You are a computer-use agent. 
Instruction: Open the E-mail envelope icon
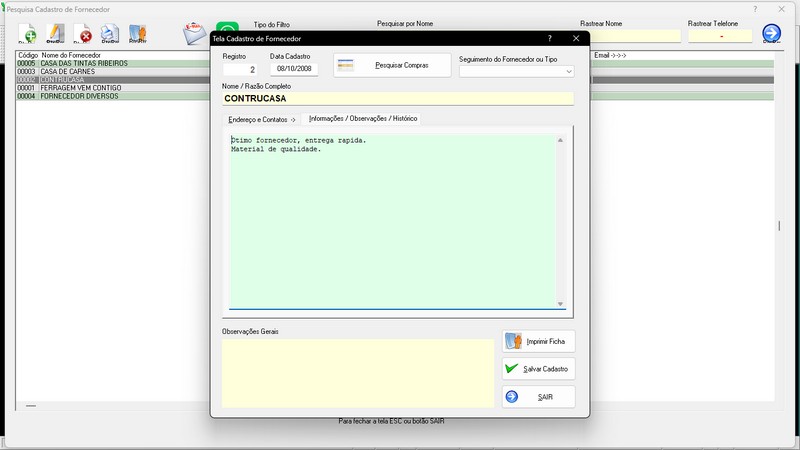point(194,34)
